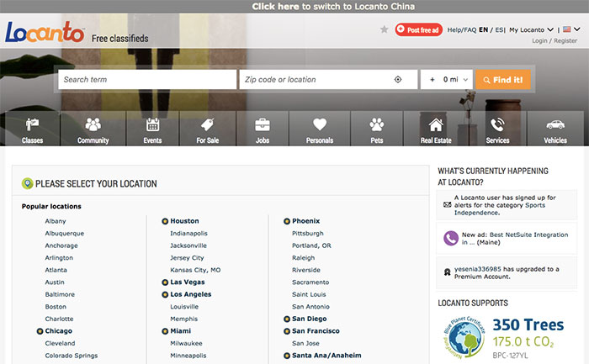Open the US flag country selector
This screenshot has width=589, height=364.
click(571, 29)
